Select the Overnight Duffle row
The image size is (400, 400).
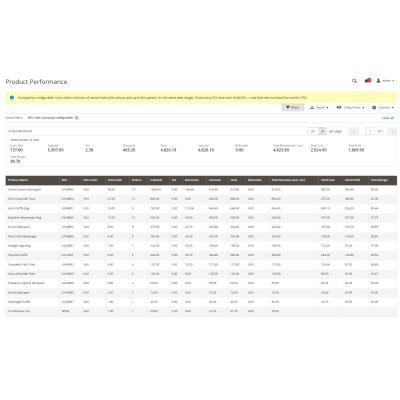201,302
